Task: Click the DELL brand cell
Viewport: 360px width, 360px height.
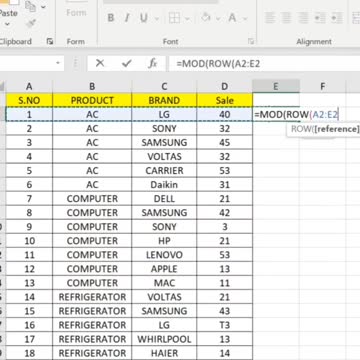Action: (164, 199)
